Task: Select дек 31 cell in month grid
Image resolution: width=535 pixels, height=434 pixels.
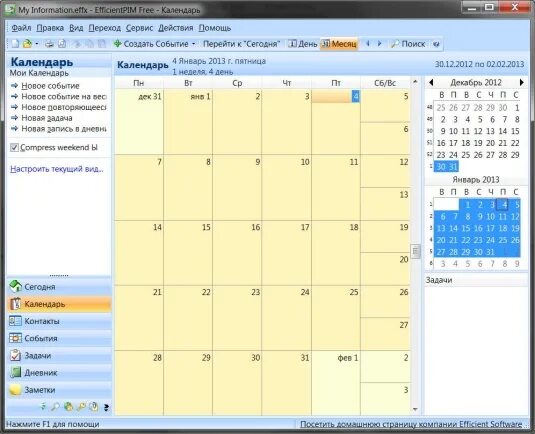Action: coord(139,122)
